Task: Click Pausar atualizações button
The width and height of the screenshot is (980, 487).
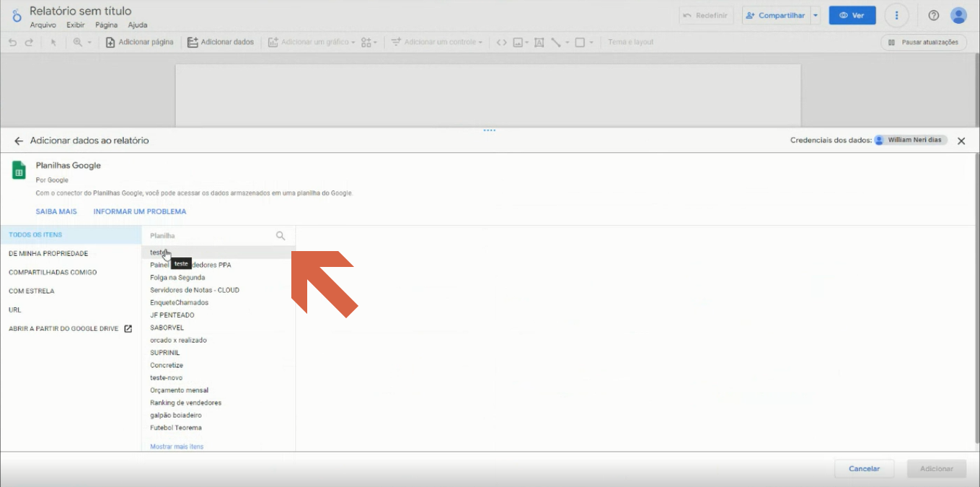Action: coord(924,43)
